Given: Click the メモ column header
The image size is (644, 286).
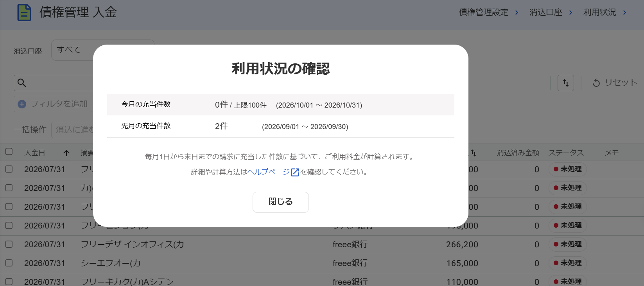Looking at the screenshot, I should pyautogui.click(x=612, y=153).
